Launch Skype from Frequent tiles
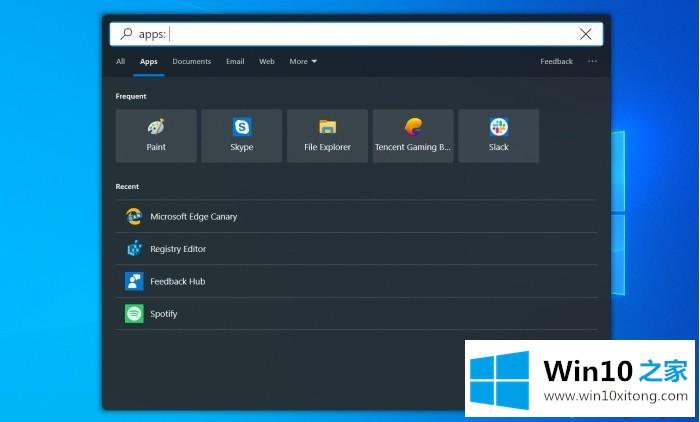The image size is (700, 422). [242, 136]
